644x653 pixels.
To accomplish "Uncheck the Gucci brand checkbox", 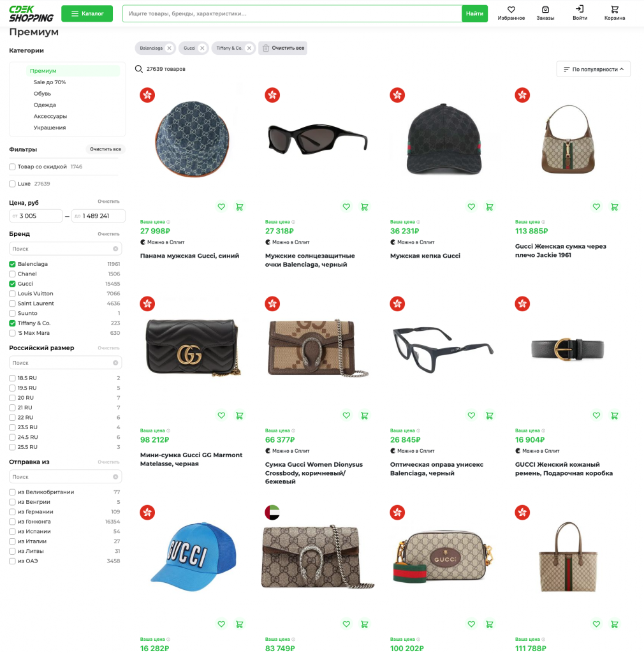I will click(x=12, y=284).
